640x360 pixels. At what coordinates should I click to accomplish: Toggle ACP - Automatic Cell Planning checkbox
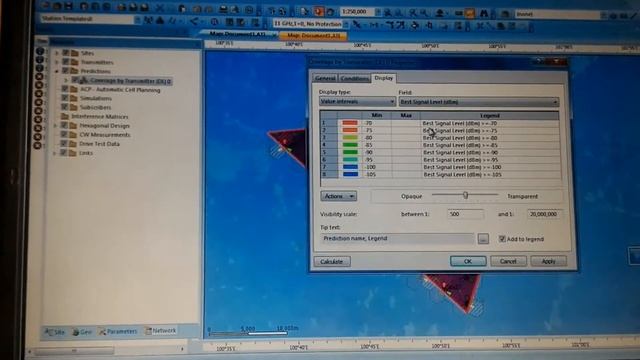tap(65, 89)
